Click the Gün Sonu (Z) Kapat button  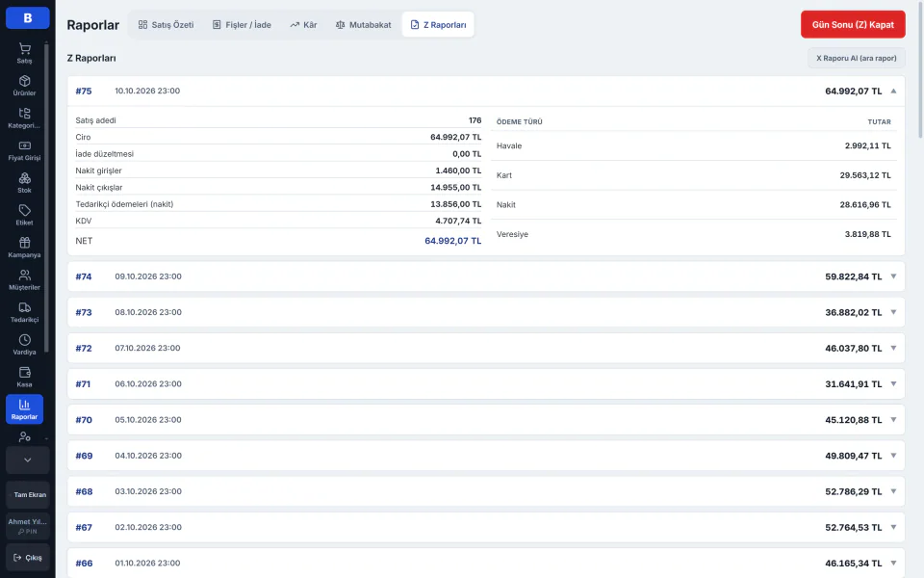853,25
